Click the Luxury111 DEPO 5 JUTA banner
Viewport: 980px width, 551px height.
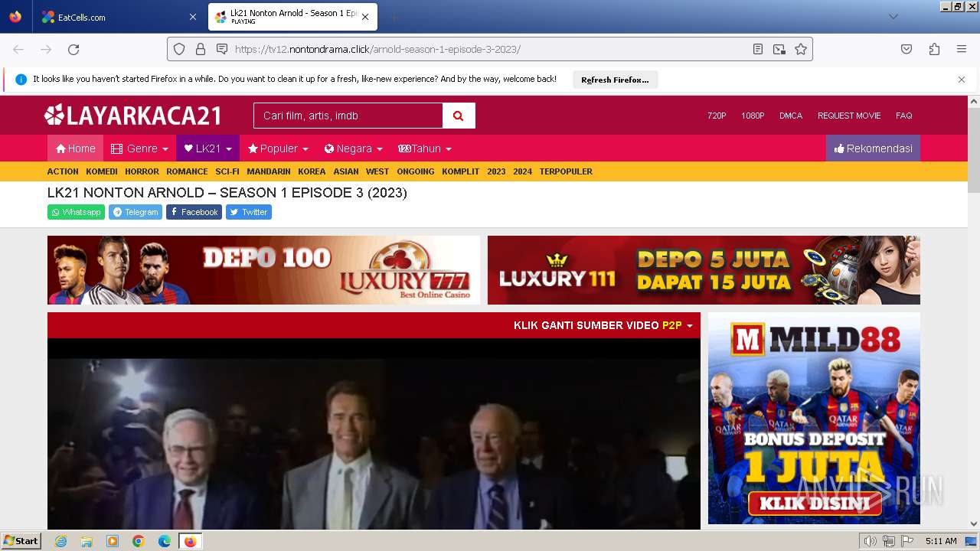pyautogui.click(x=704, y=270)
